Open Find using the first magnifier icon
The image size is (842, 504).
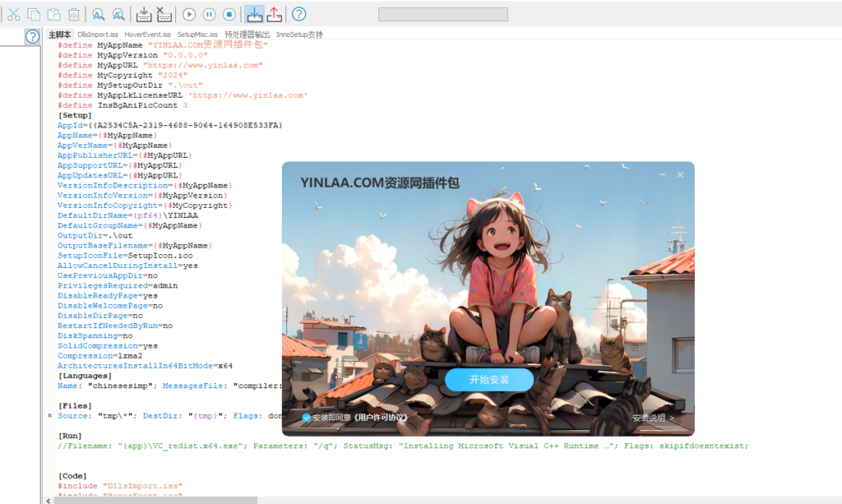(x=98, y=14)
